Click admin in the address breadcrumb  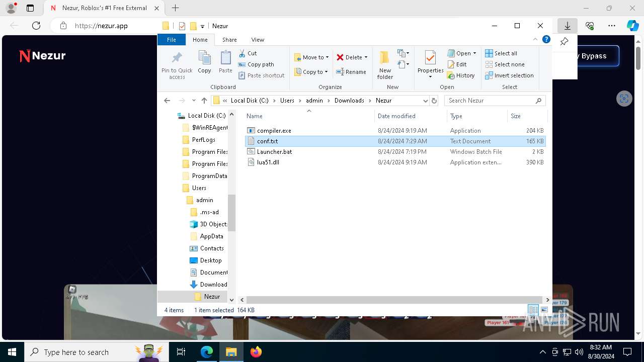pos(314,101)
